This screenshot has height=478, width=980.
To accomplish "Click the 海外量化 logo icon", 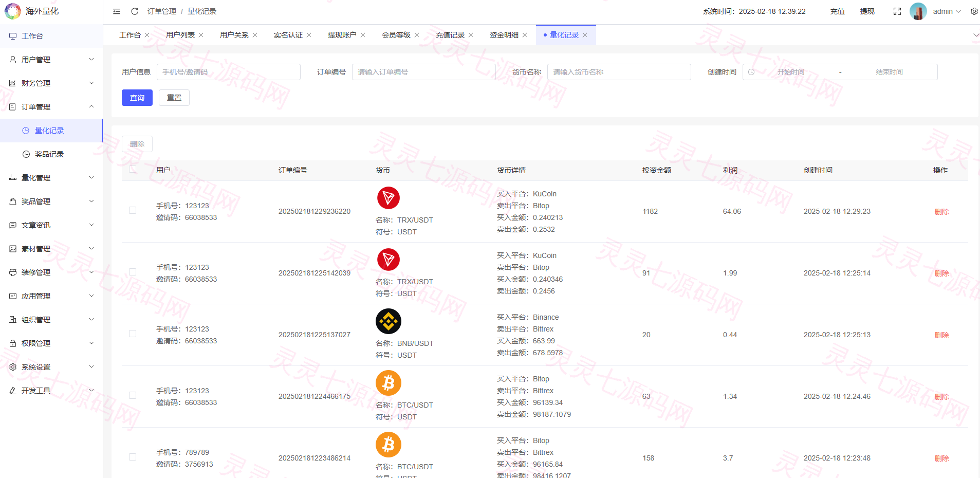I will click(13, 11).
